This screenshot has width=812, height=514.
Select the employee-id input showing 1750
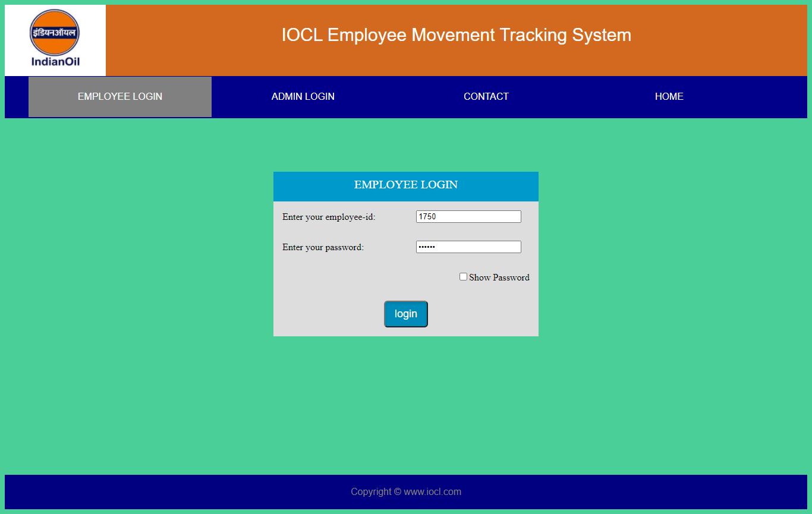coord(468,216)
